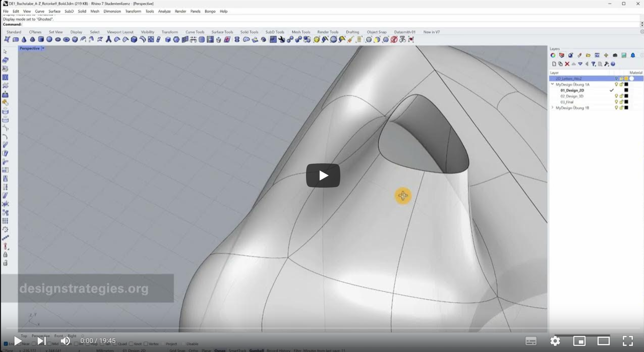Image resolution: width=644 pixels, height=352 pixels.
Task: Open the video settings gear
Action: (x=555, y=341)
